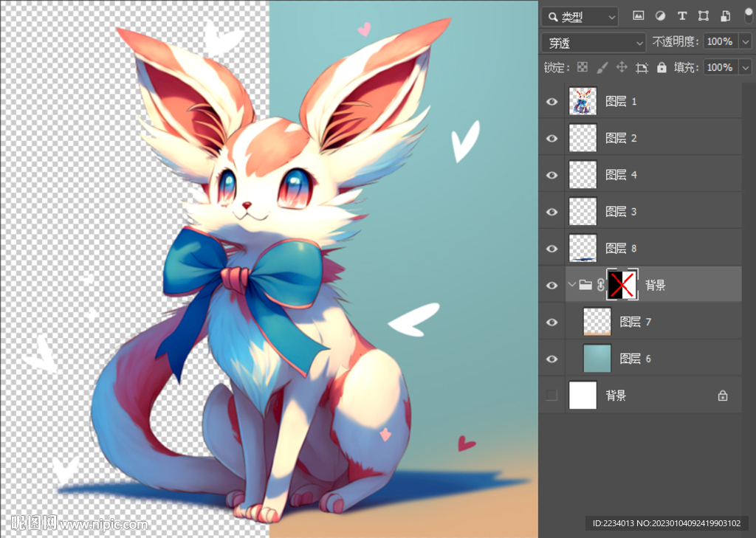The image size is (756, 538).
Task: Lock image pixels with brush icon
Action: pyautogui.click(x=602, y=67)
